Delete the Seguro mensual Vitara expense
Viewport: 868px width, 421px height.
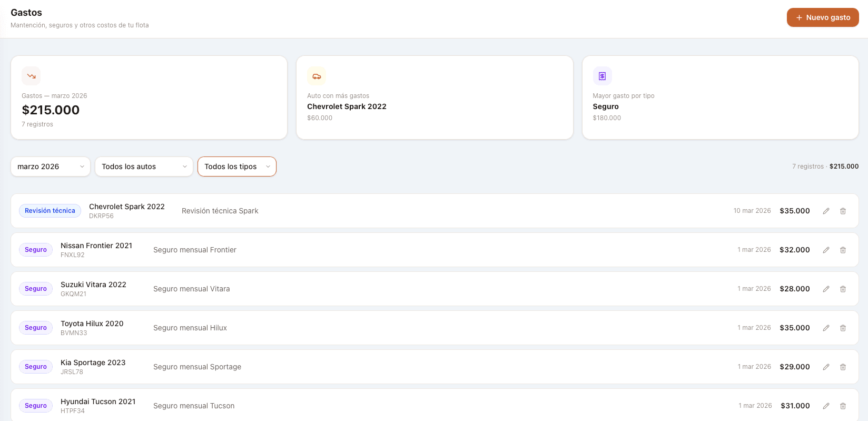click(x=843, y=289)
